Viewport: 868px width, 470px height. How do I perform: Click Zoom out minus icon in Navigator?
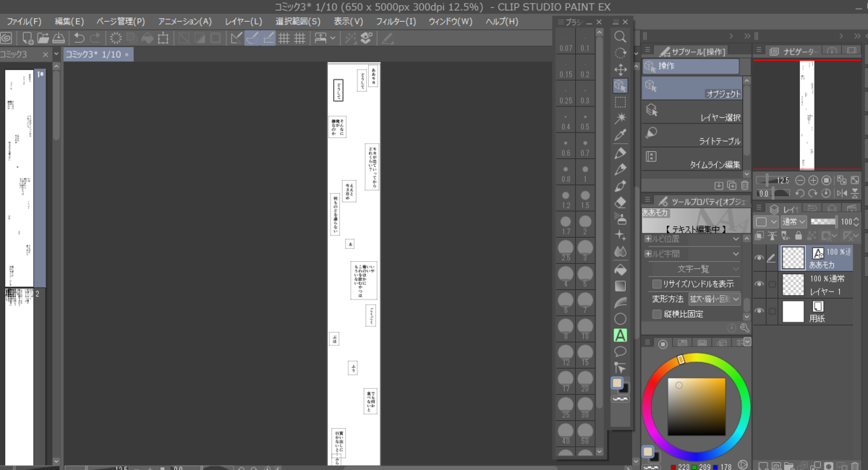click(800, 180)
